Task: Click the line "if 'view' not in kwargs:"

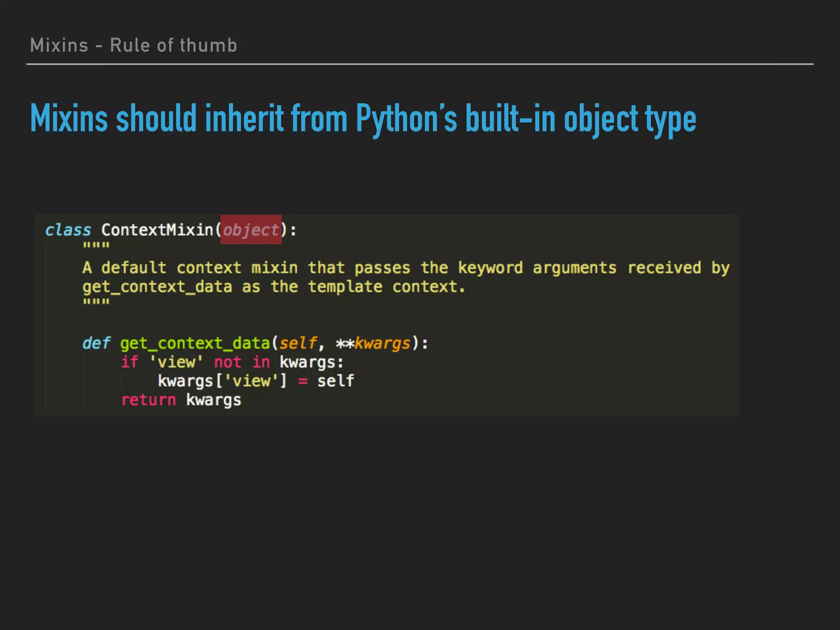Action: point(232,362)
